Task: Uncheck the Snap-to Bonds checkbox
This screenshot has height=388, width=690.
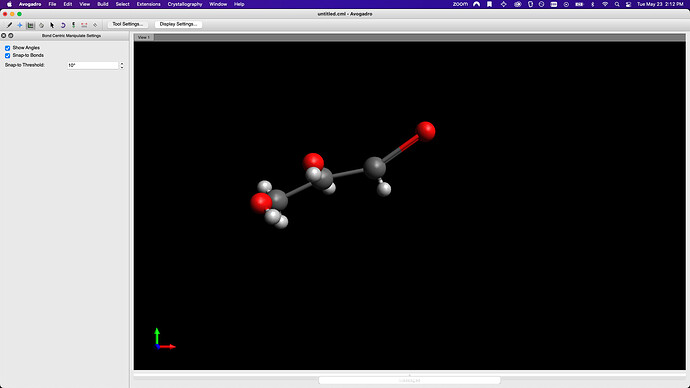Action: (x=7, y=55)
